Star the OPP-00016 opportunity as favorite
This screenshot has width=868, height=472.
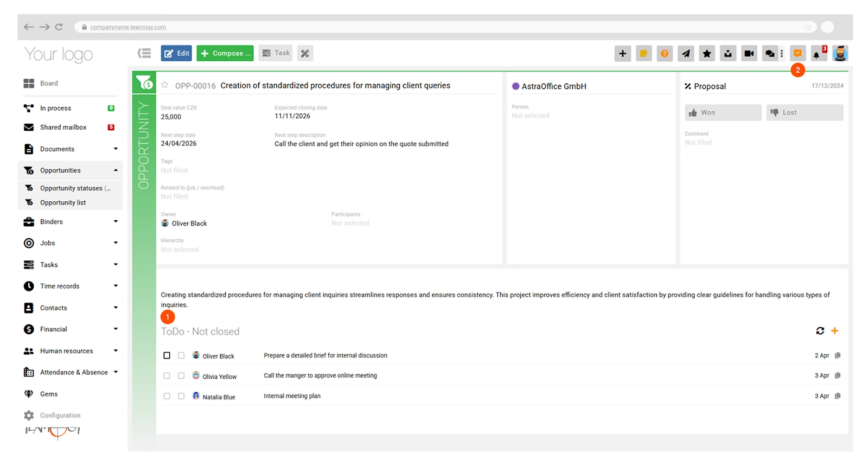(x=165, y=85)
